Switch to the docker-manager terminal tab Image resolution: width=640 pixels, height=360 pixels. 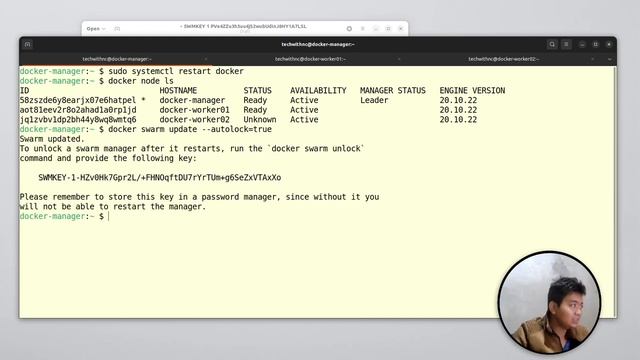117,59
